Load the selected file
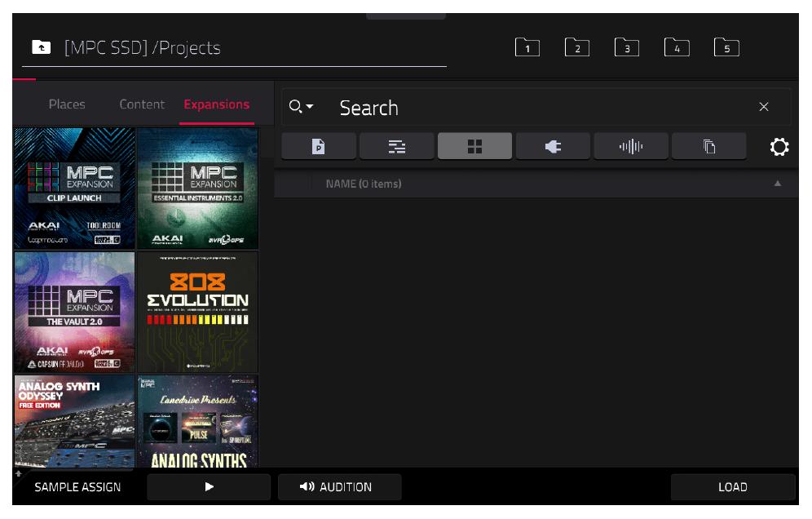Image resolution: width=812 pixels, height=519 pixels. [733, 487]
